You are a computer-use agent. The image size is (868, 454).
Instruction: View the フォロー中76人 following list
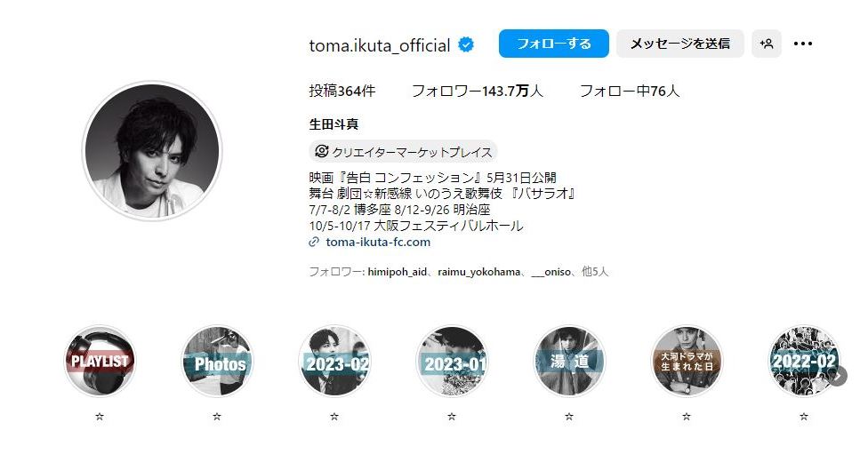coord(630,91)
